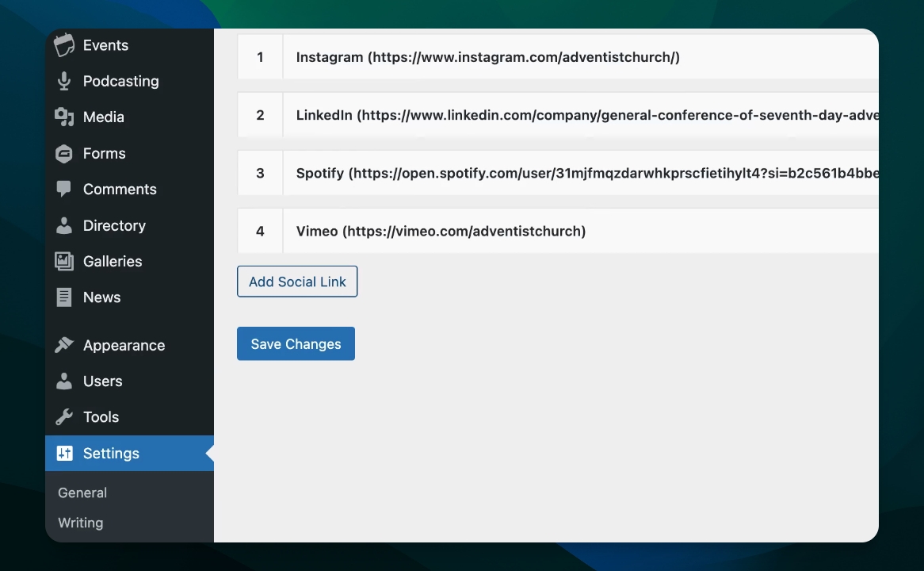Open General settings submenu
The image size is (924, 571).
[82, 492]
